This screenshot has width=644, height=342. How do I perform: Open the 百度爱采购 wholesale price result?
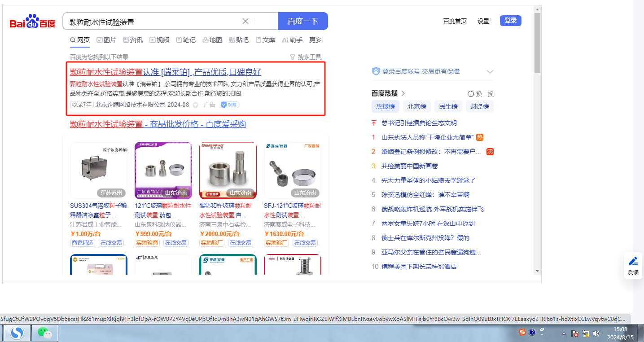158,124
